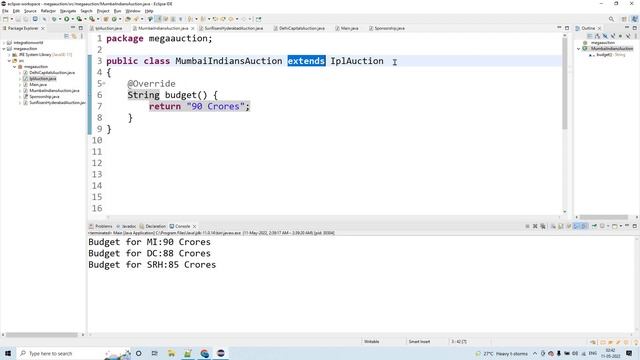Viewport: 640px width, 360px height.
Task: Click the Run green play toolbar button
Action: pyautogui.click(x=66, y=19)
